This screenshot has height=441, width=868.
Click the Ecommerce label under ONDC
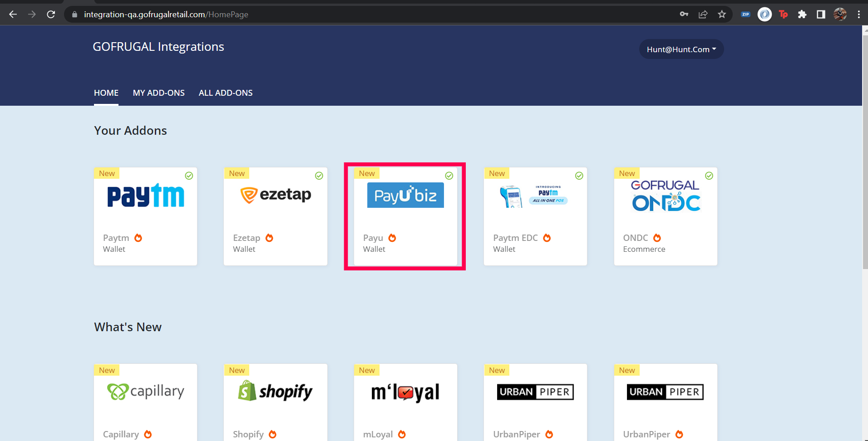644,249
